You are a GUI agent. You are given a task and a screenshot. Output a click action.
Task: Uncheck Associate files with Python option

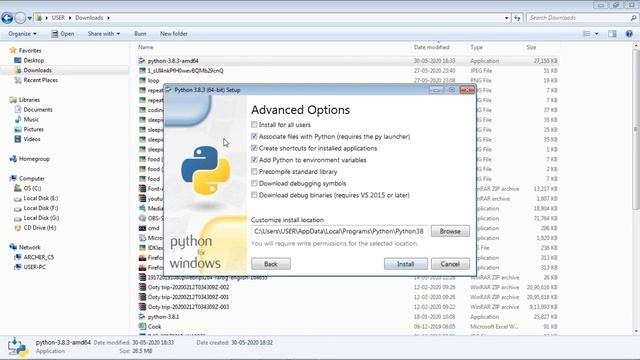click(254, 136)
